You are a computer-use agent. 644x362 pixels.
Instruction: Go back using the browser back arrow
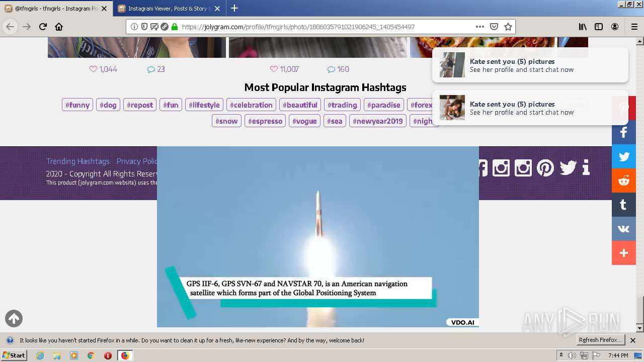tap(10, 27)
